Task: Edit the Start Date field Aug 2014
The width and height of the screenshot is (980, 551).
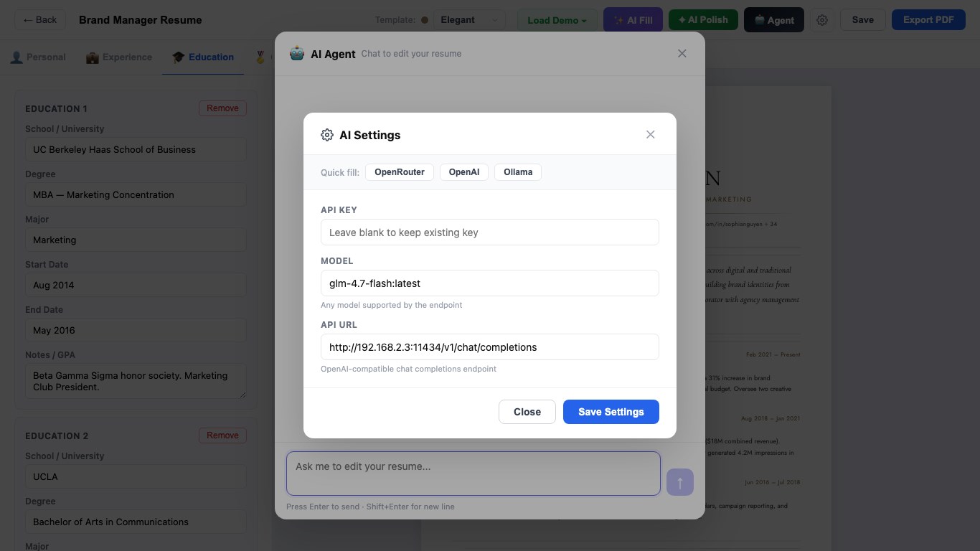Action: click(136, 286)
